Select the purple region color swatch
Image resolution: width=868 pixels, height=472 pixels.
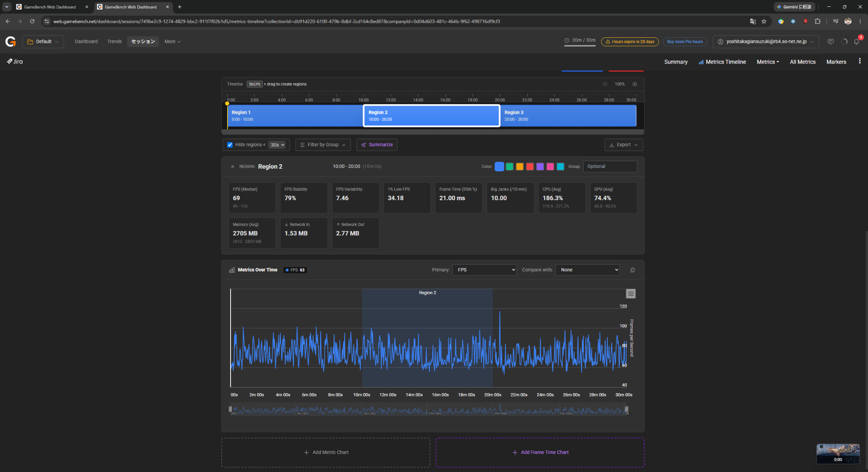pos(540,167)
